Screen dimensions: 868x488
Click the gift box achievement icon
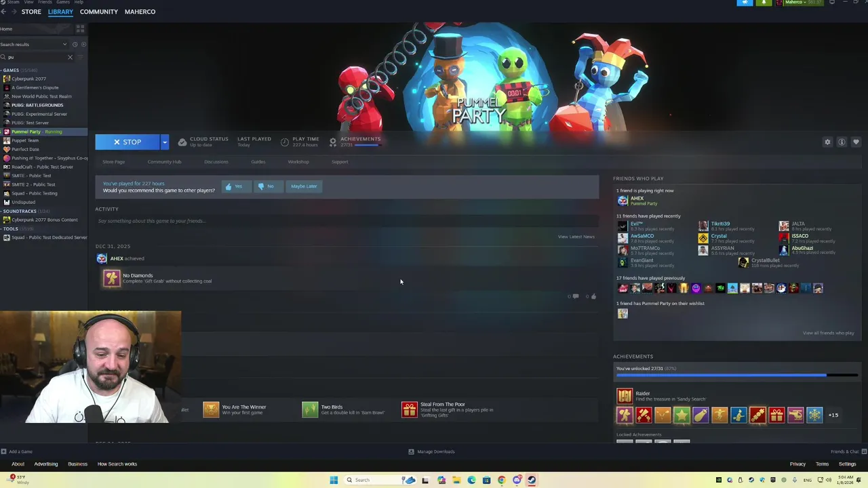coord(776,415)
